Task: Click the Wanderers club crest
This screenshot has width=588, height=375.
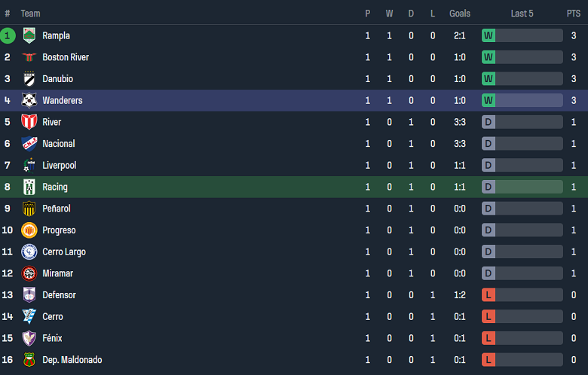Action: pyautogui.click(x=29, y=100)
